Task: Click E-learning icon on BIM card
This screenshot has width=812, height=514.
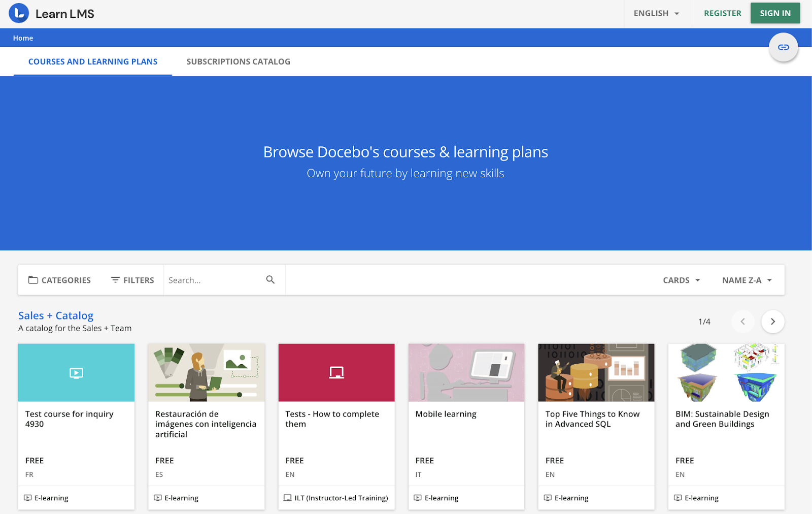Action: coord(678,498)
